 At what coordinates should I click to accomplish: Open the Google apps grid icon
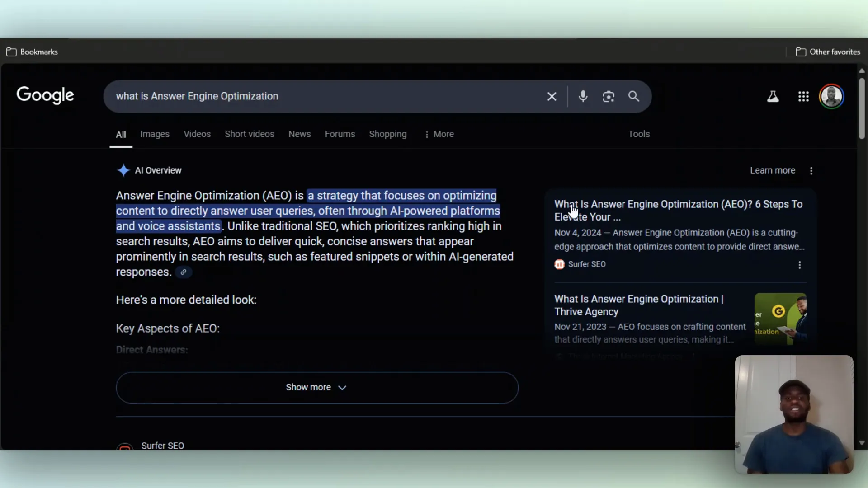point(803,97)
